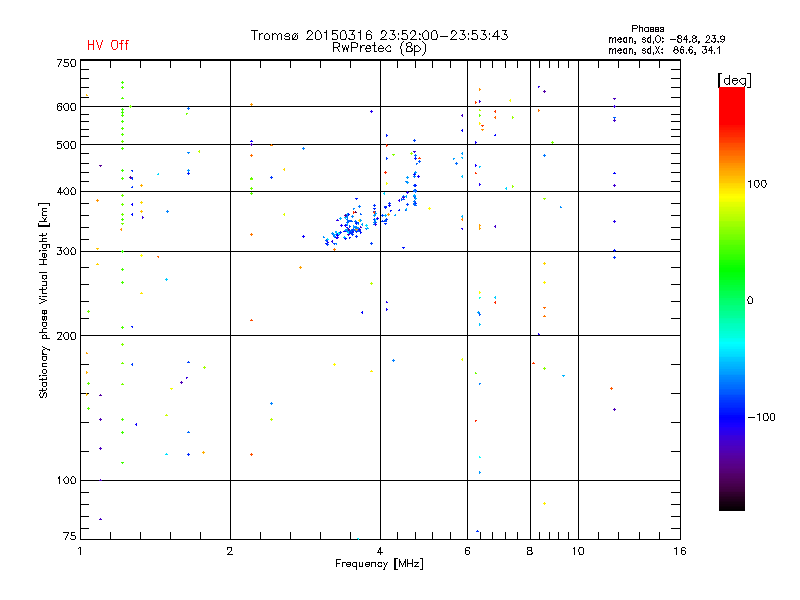This screenshot has width=800, height=600.
Task: Click the yellow data point below the 100 km line
Action: 544,504
